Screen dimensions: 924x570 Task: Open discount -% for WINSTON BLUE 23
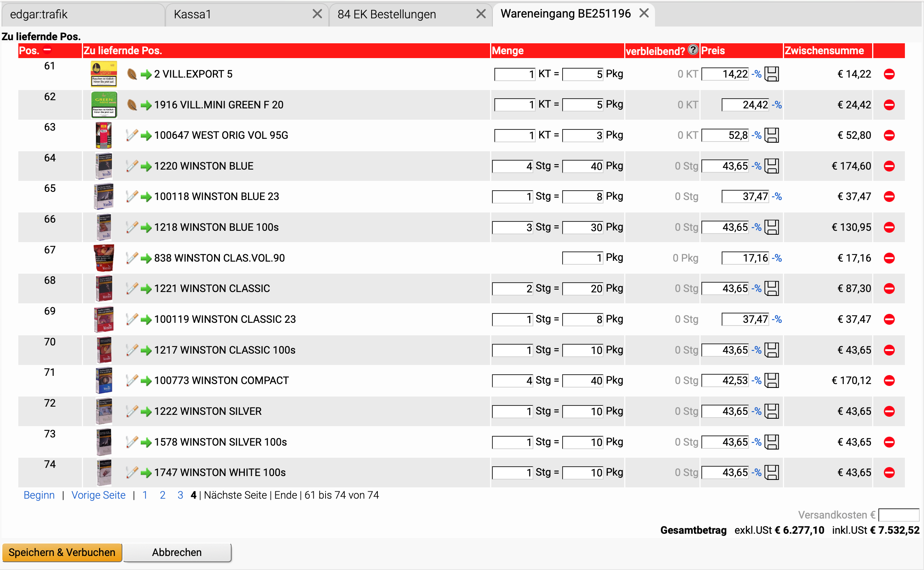coord(777,196)
